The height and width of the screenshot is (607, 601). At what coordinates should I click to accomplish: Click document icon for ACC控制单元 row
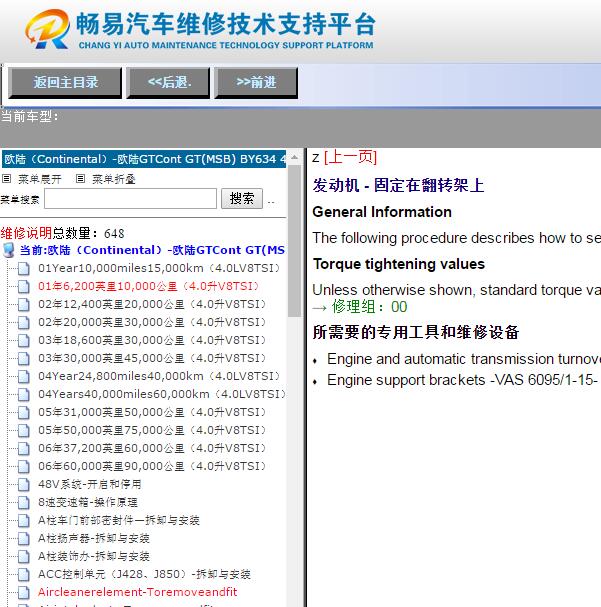pyautogui.click(x=24, y=574)
